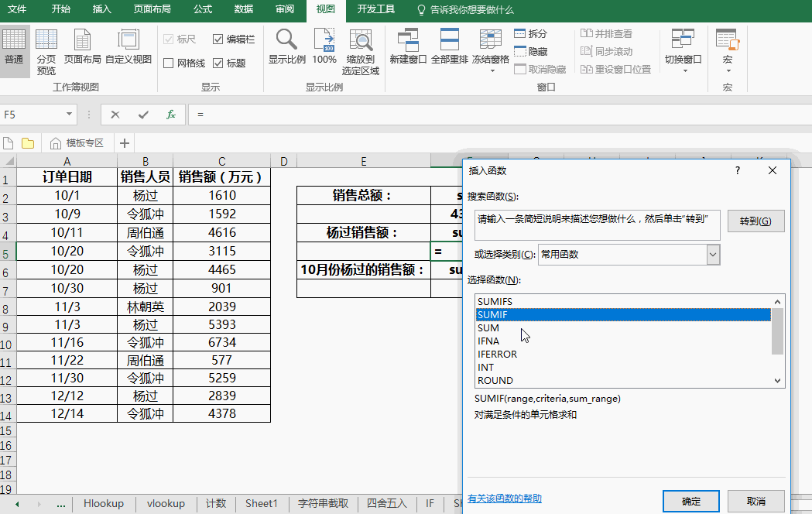The height and width of the screenshot is (514, 812).
Task: Select SUMIFS in the function list
Action: point(495,301)
